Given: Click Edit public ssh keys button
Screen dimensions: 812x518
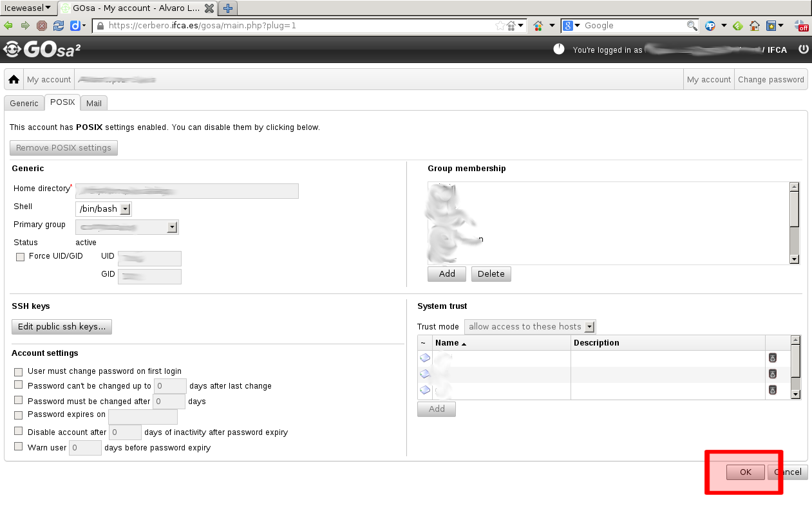Looking at the screenshot, I should point(62,327).
